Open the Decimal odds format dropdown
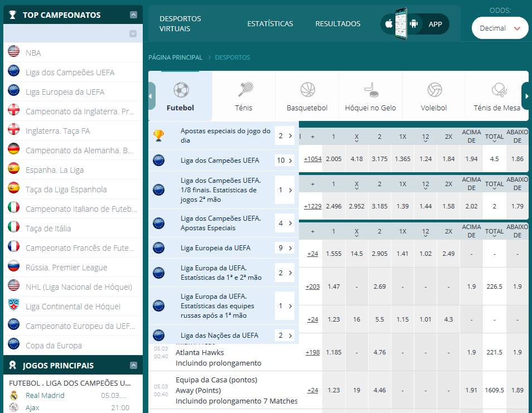The height and width of the screenshot is (413, 532). (x=500, y=28)
